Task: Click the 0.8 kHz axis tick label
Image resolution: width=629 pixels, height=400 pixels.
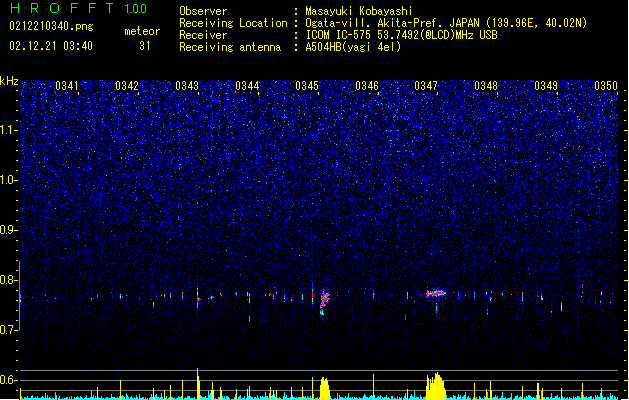Action: 9,280
